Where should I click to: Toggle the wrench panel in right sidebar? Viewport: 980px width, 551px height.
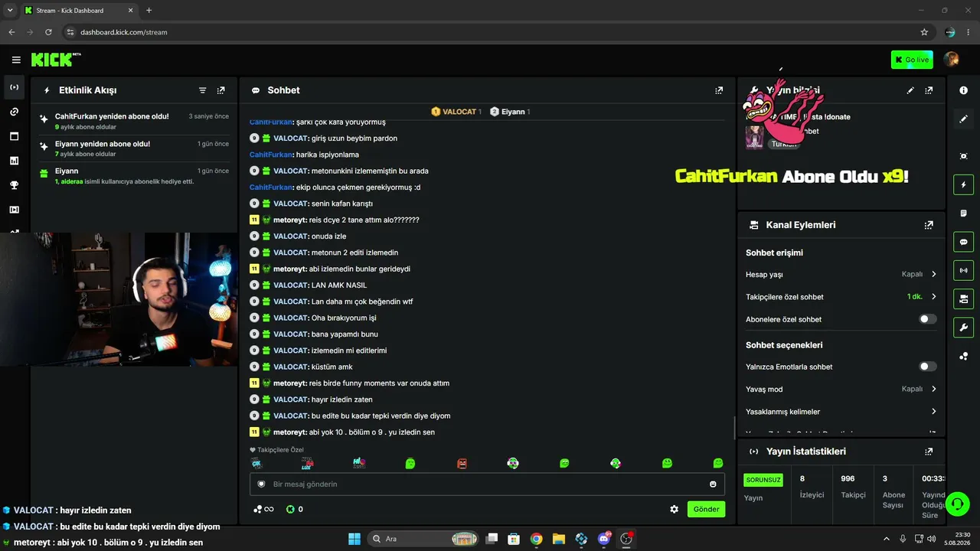pos(963,328)
